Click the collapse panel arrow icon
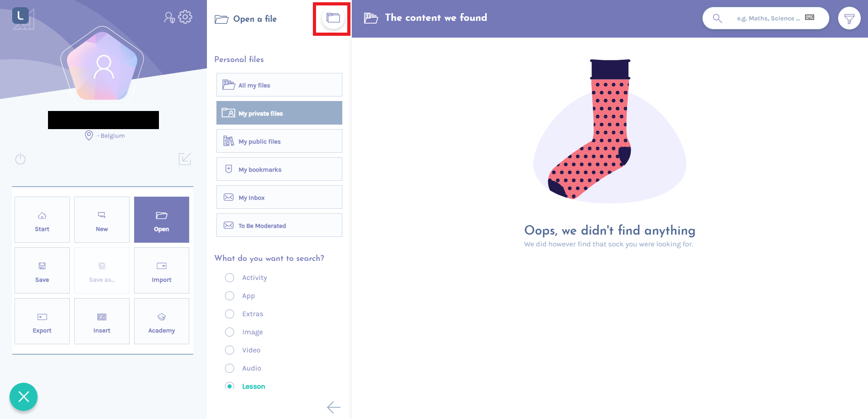868x419 pixels. (x=185, y=159)
